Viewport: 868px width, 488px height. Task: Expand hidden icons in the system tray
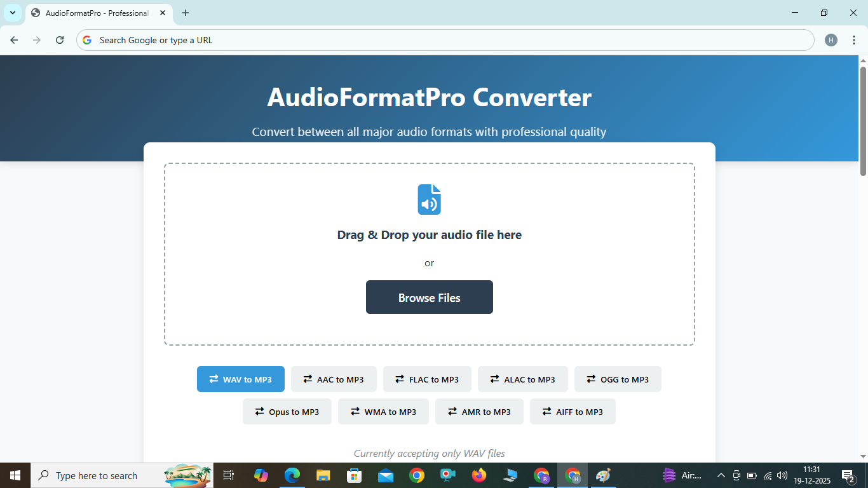click(x=721, y=475)
